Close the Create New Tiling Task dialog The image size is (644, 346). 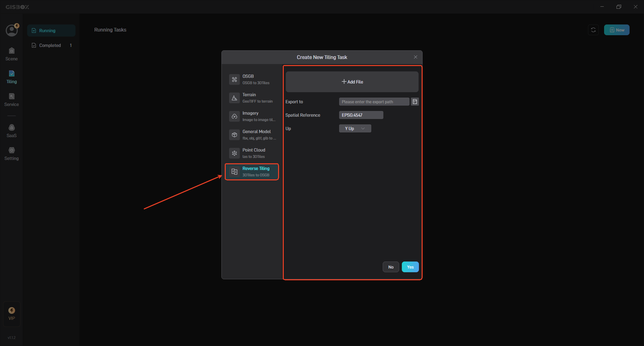tap(416, 57)
